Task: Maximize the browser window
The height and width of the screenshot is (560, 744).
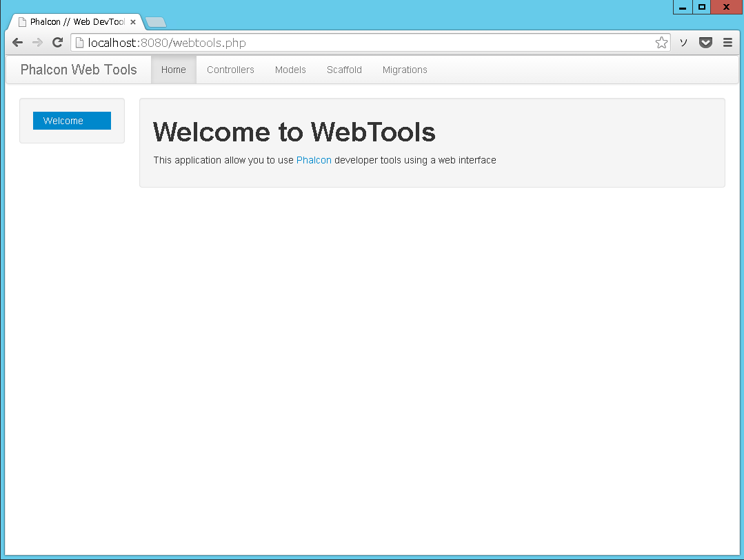Action: (x=702, y=7)
